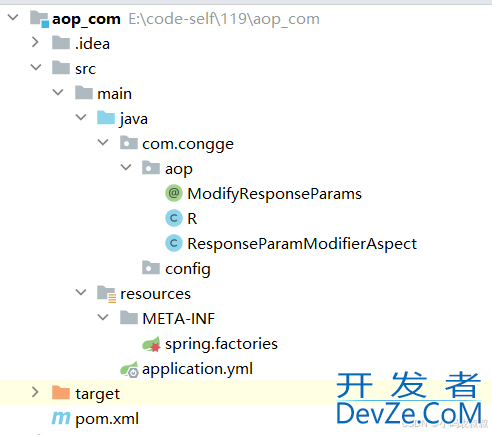Expand the target folder arrow
Image resolution: width=492 pixels, height=435 pixels.
click(35, 392)
